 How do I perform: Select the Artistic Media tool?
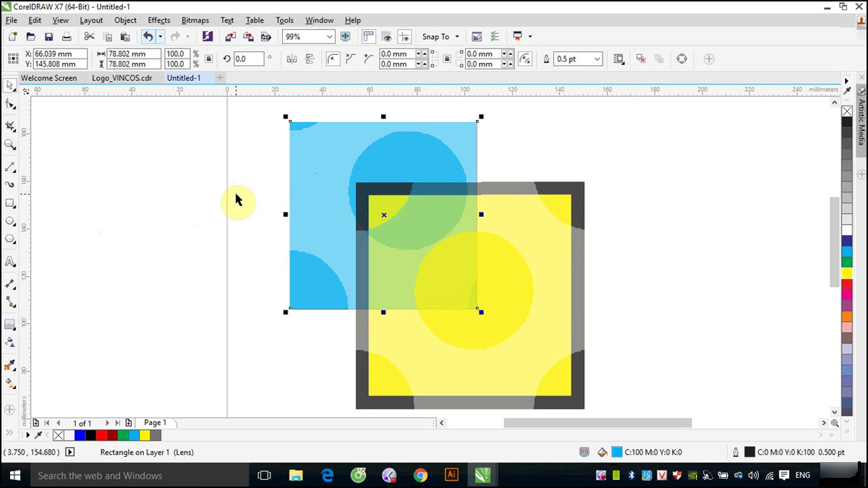(x=10, y=184)
